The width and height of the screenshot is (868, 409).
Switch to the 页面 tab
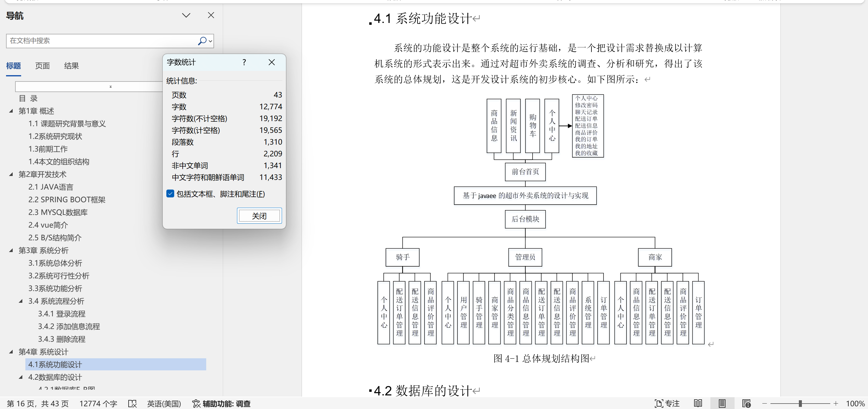pos(43,66)
